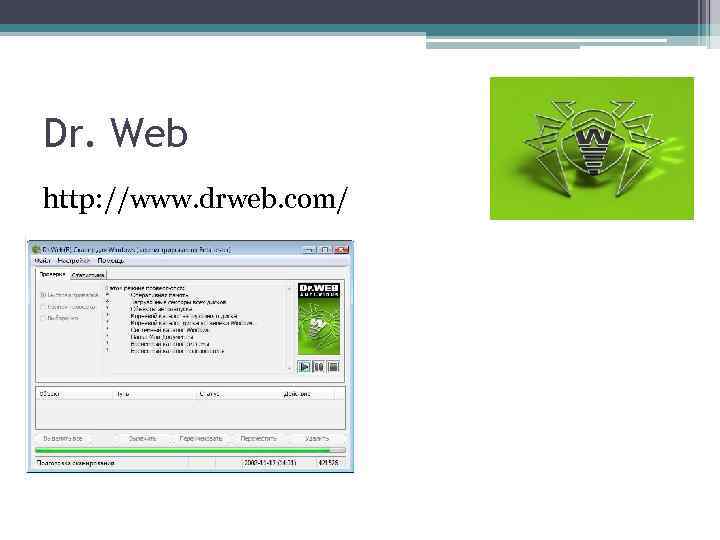Click the Dr.WEB antivirus banner in the scanner

[319, 318]
